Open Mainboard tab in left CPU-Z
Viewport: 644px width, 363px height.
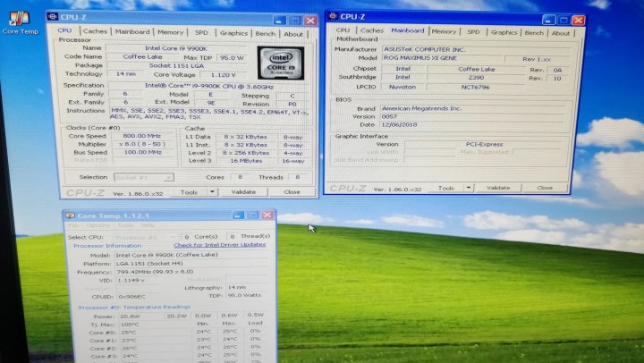[x=132, y=31]
